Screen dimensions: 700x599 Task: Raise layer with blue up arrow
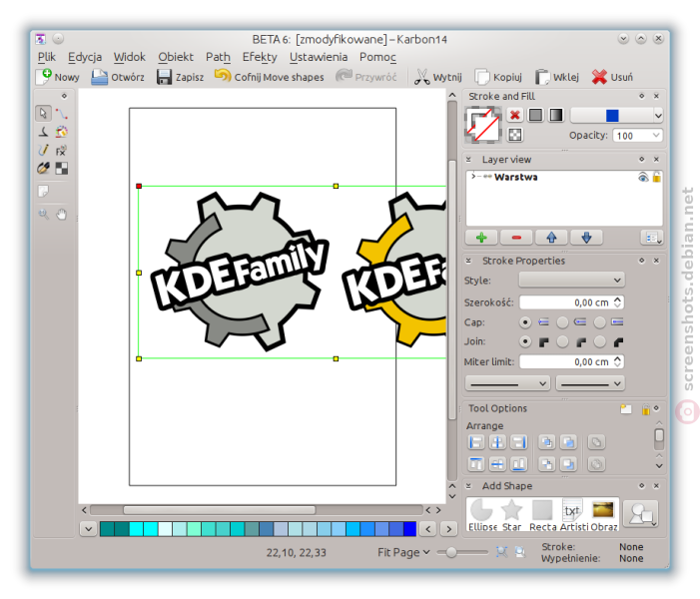[552, 238]
